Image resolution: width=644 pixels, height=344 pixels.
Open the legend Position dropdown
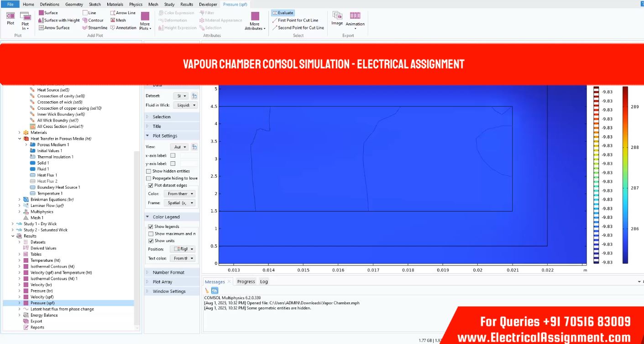(183, 249)
